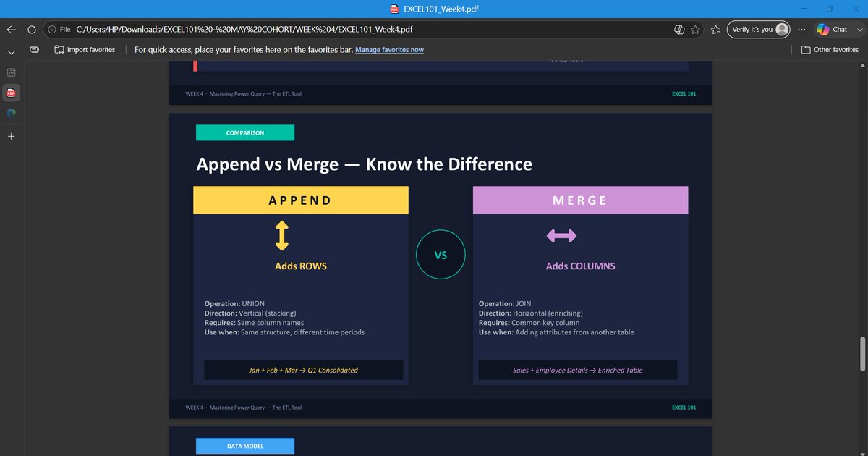868x456 pixels.
Task: Click the Direction: Horizontal (enriching) line
Action: (530, 313)
